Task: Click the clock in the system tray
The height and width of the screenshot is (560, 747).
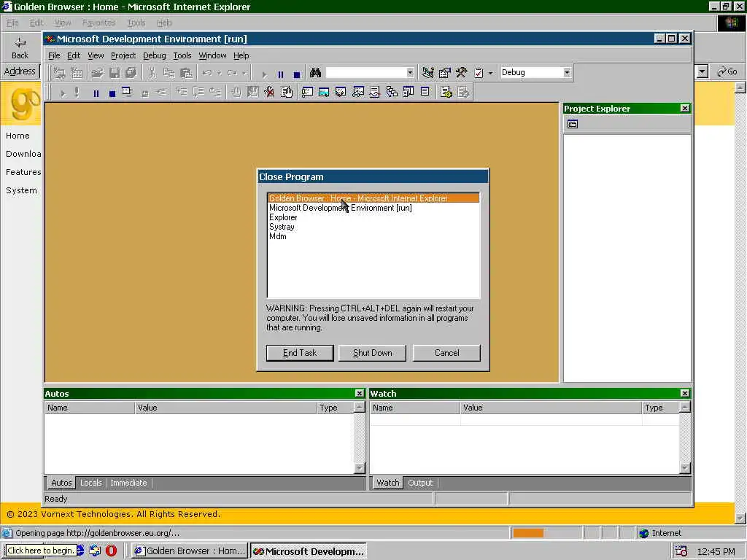Action: tap(716, 551)
